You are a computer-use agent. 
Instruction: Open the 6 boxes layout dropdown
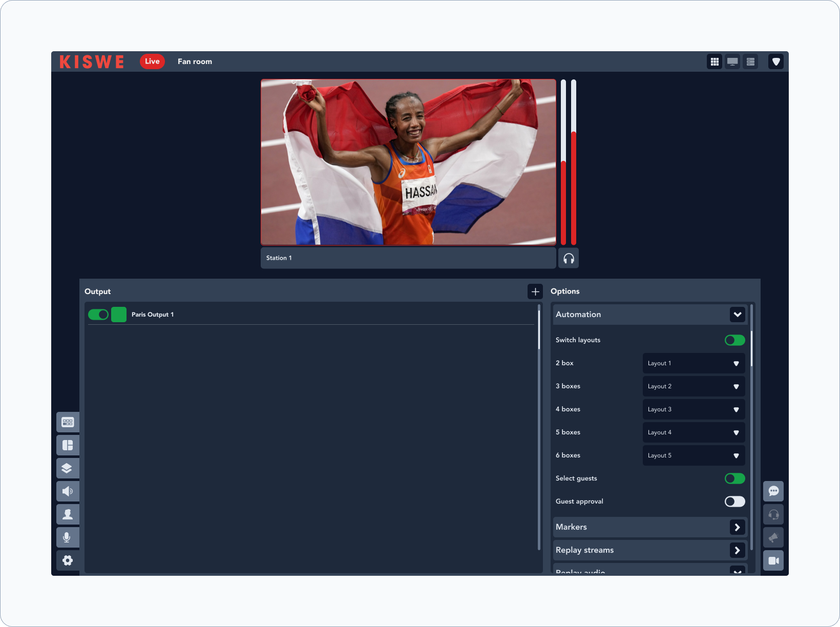click(x=694, y=455)
